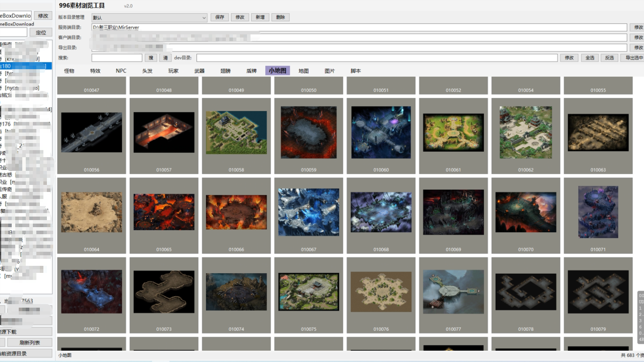Click the 搜 search button
This screenshot has width=644, height=362.
[x=151, y=58]
